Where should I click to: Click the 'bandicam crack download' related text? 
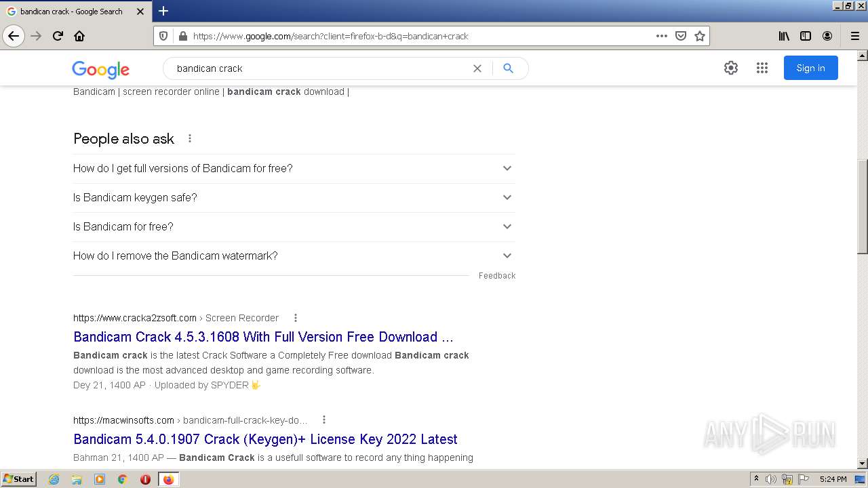(x=285, y=91)
